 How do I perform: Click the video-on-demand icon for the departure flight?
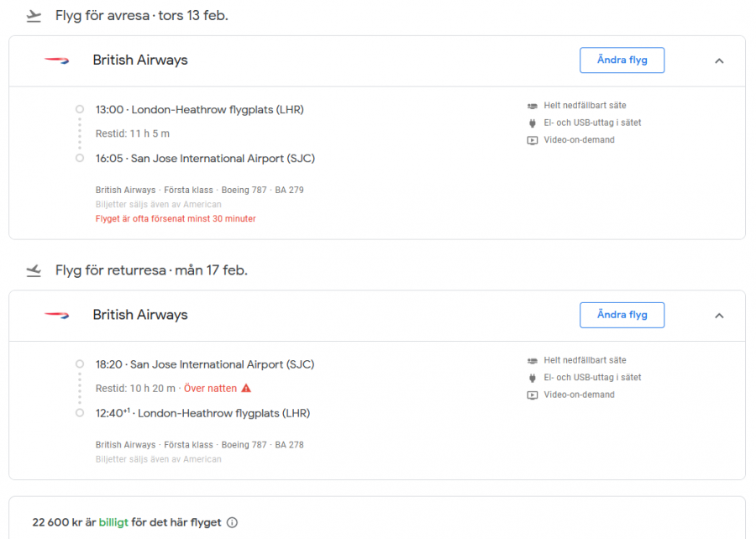pos(532,140)
